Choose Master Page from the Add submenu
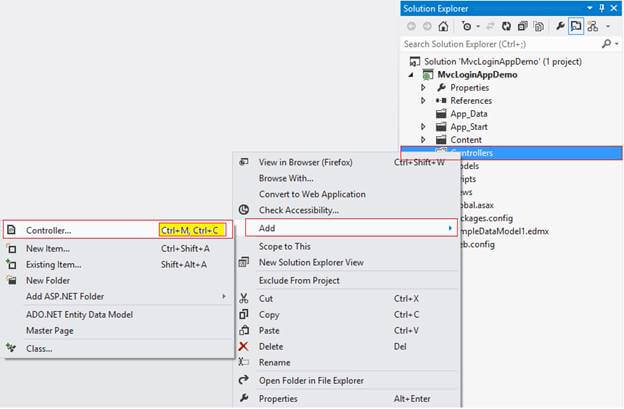Screen dimensions: 624x409 point(118,331)
